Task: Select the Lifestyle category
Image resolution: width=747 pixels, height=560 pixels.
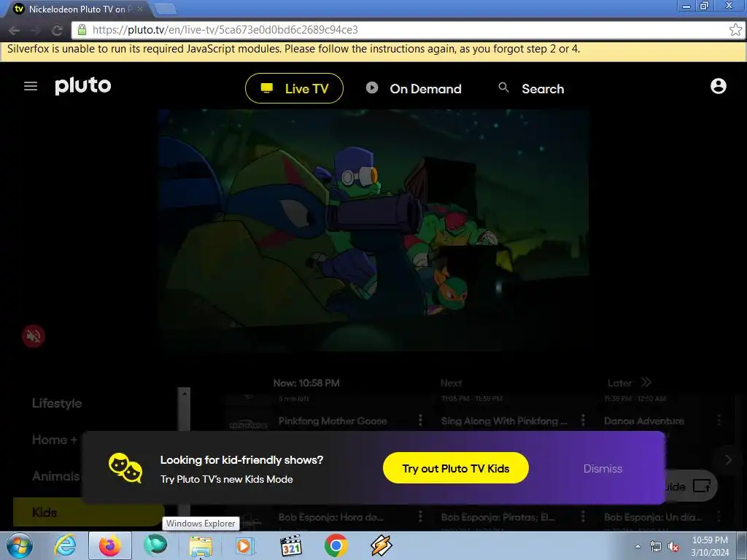Action: click(57, 403)
